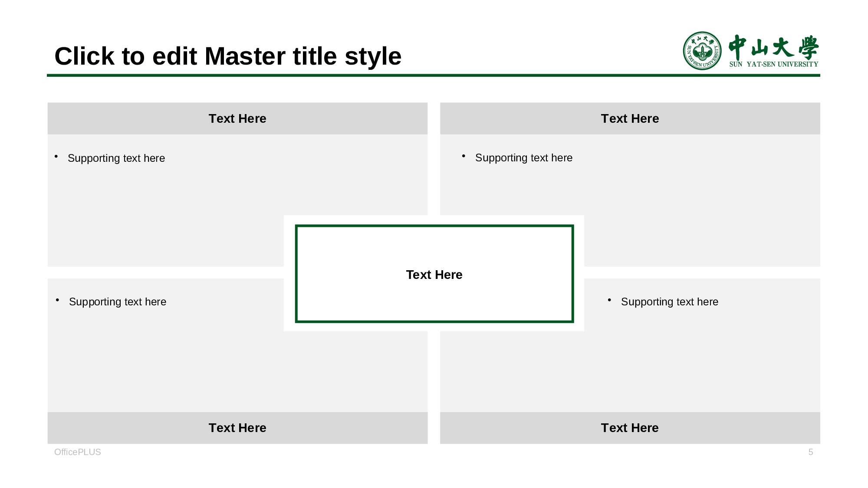Click the slide number 5
868x488 pixels.
click(x=810, y=452)
